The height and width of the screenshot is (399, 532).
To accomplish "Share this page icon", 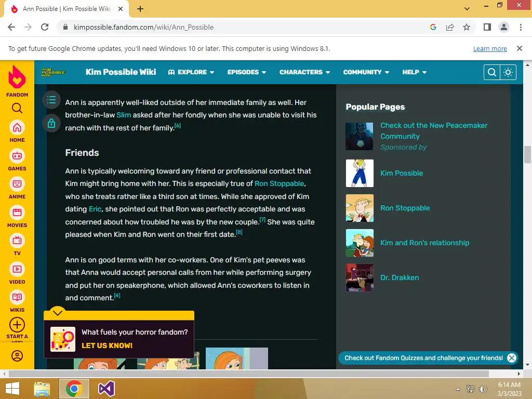I will pyautogui.click(x=450, y=27).
